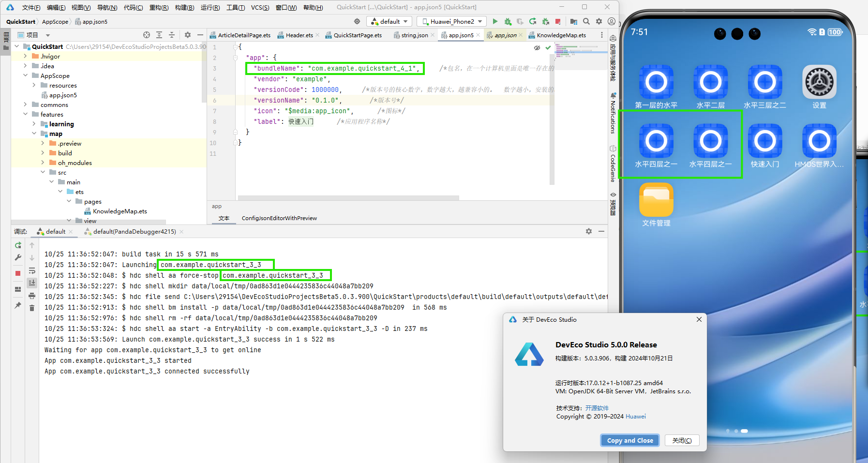Click Expand All icon in project panel
868x463 pixels.
159,35
